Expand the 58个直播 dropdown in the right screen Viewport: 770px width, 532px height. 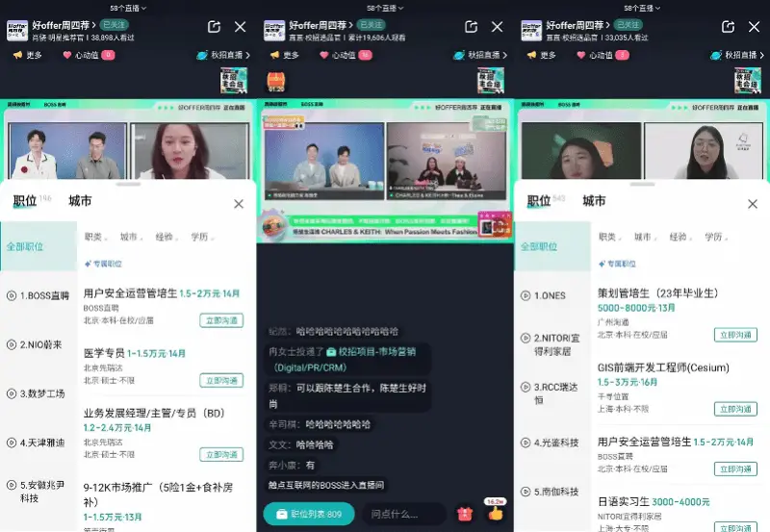tap(642, 8)
